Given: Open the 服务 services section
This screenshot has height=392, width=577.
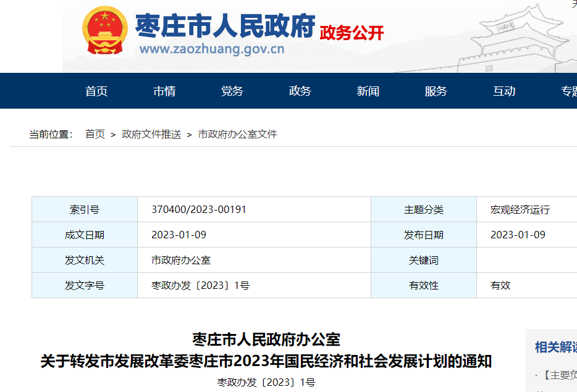Looking at the screenshot, I should click(x=436, y=91).
